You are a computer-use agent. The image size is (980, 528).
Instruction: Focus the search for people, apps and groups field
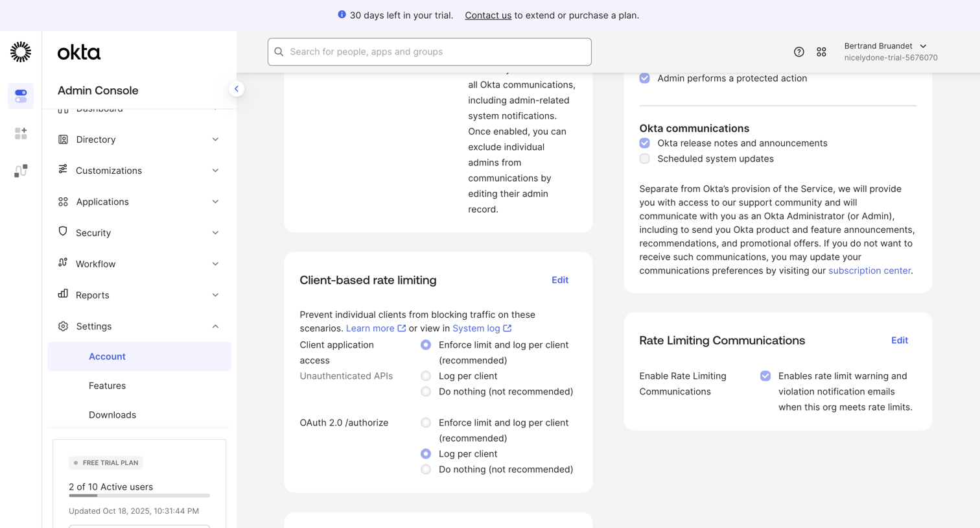click(x=430, y=52)
